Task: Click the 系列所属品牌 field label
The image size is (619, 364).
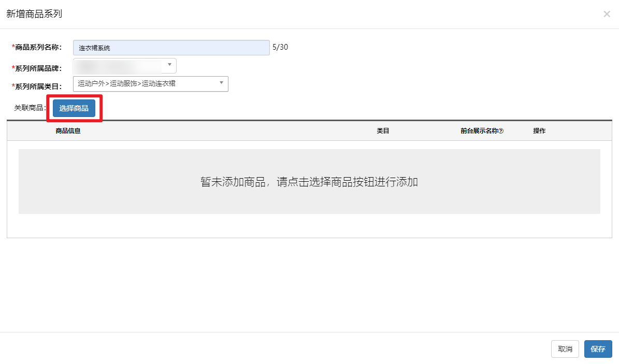Action: 38,68
